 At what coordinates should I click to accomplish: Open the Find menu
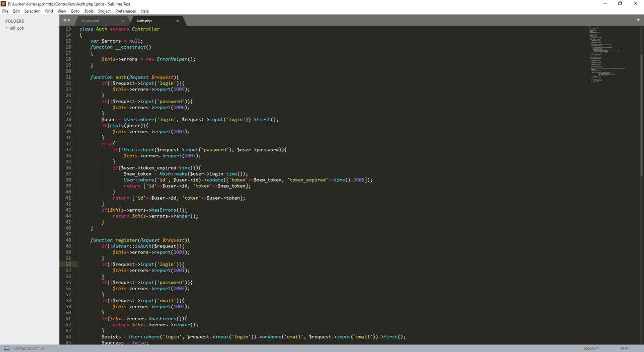coord(49,11)
